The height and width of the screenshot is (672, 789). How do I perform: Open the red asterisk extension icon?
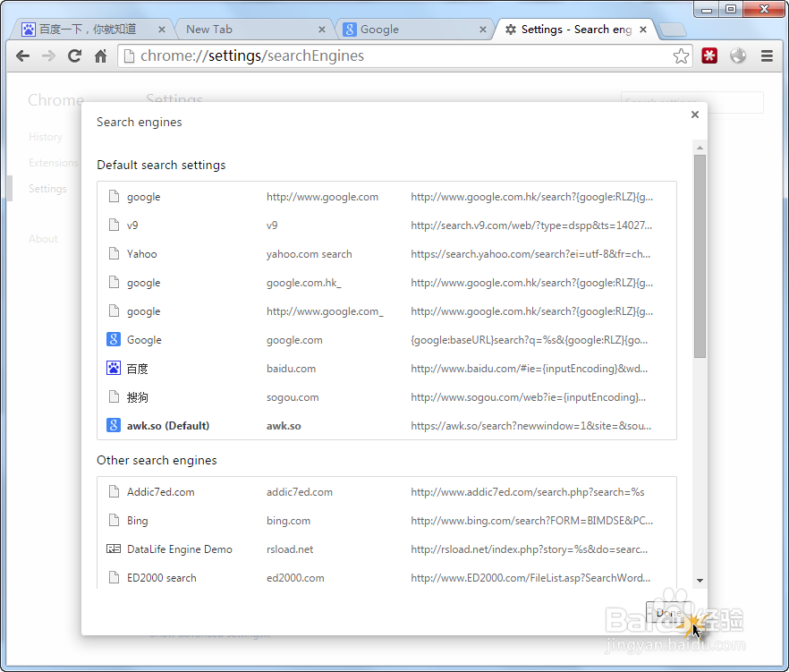point(709,55)
